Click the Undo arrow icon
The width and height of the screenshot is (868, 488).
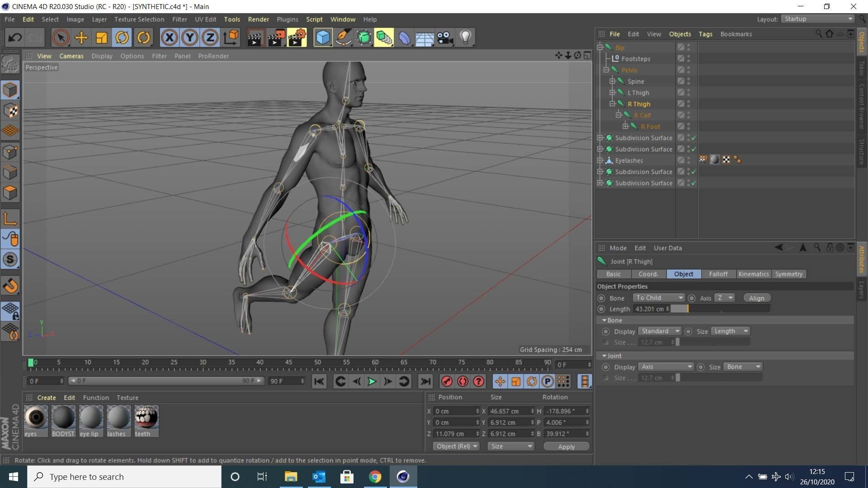(x=15, y=38)
